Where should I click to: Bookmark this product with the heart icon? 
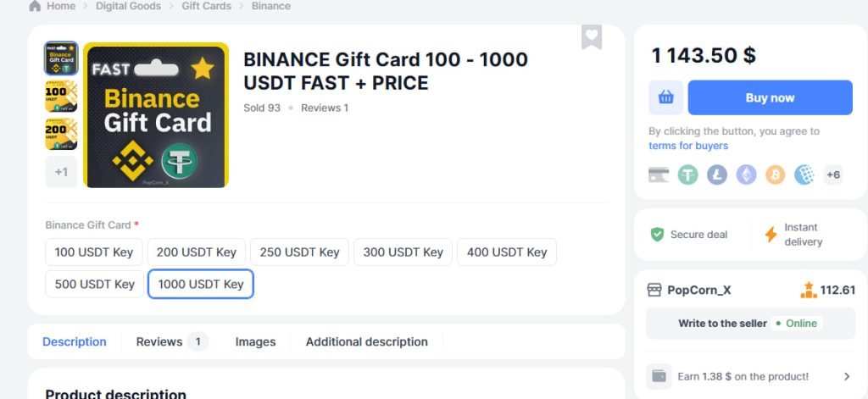click(x=592, y=36)
